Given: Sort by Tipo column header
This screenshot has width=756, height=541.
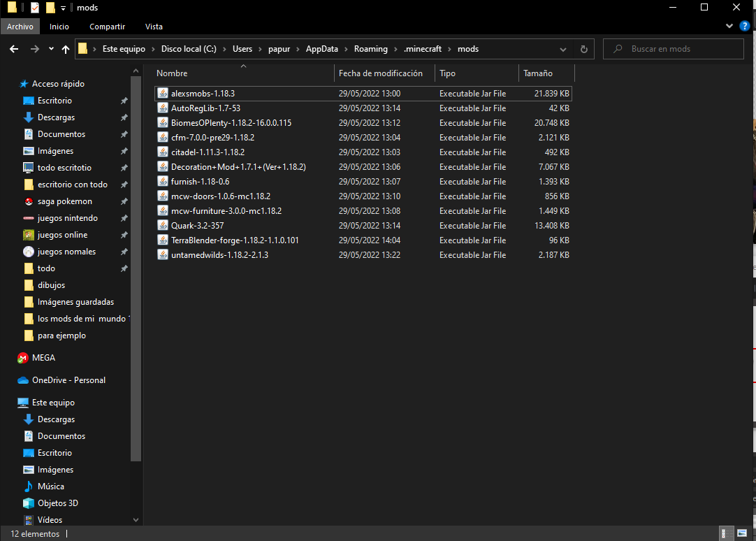Looking at the screenshot, I should pyautogui.click(x=477, y=73).
